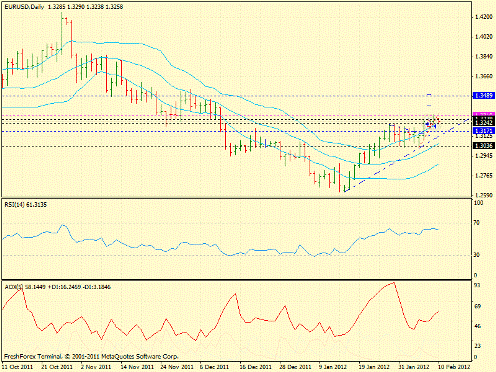Click the 10 Feb 2012 date label

[454, 367]
